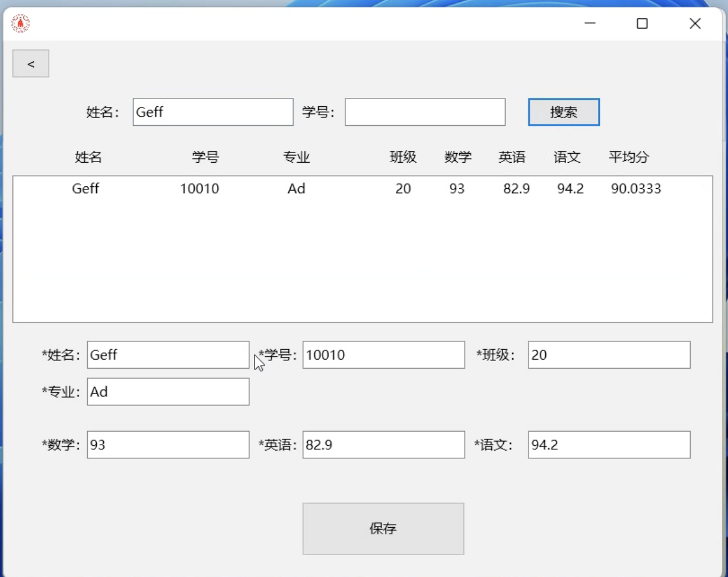Click the 专业 column header
Image resolution: width=728 pixels, height=577 pixels.
pos(296,157)
